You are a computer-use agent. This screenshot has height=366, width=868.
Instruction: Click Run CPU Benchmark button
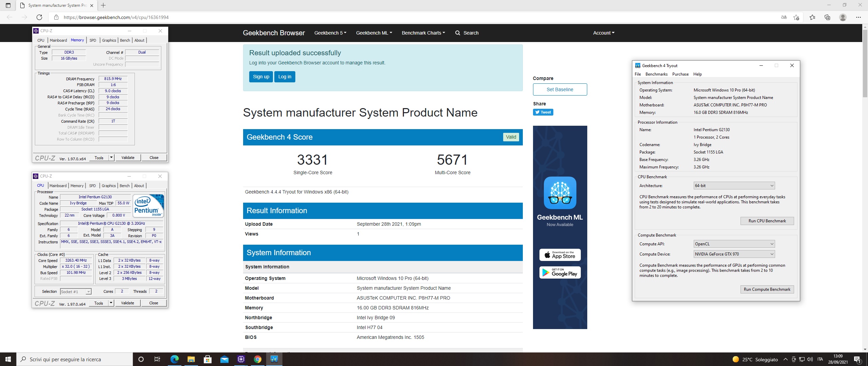click(x=767, y=221)
